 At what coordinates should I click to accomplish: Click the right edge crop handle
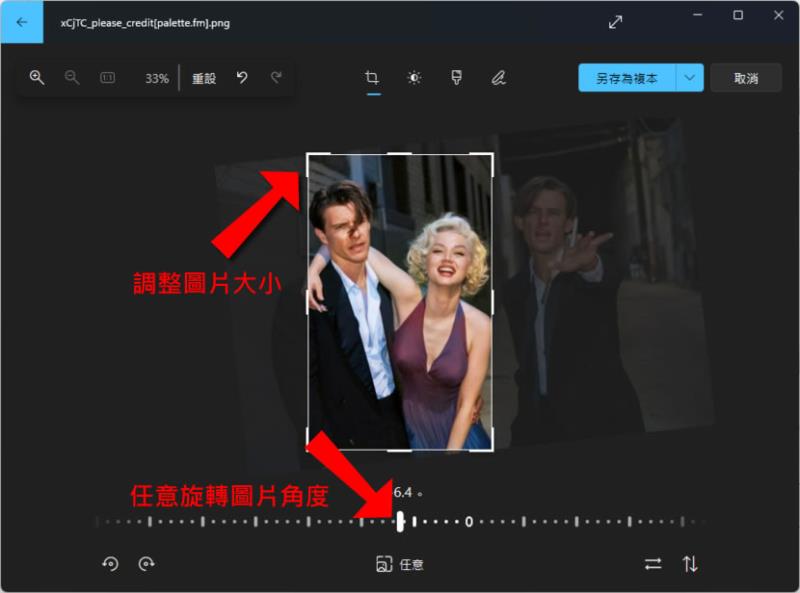click(492, 302)
